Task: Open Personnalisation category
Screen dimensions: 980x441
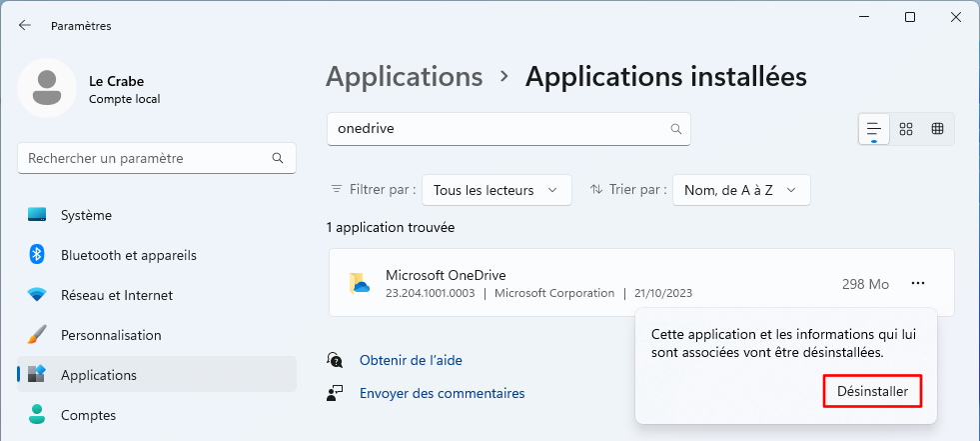Action: [157, 335]
